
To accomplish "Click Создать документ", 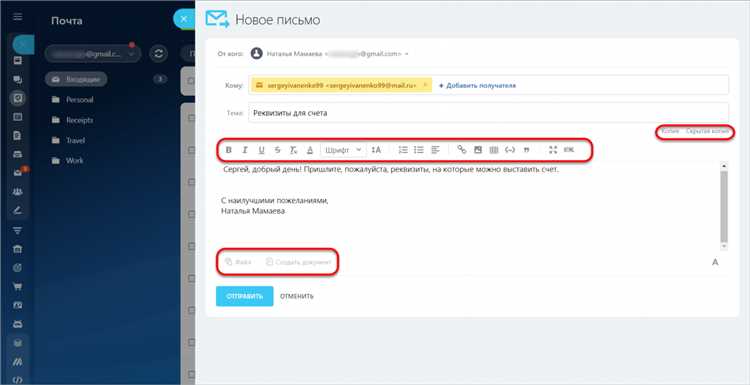I will pyautogui.click(x=298, y=262).
